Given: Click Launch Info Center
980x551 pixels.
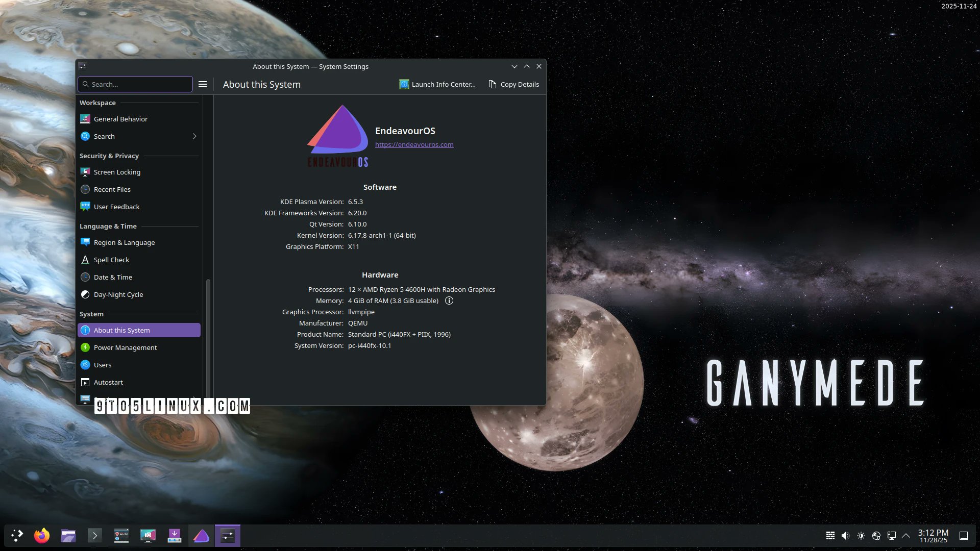Looking at the screenshot, I should [437, 84].
